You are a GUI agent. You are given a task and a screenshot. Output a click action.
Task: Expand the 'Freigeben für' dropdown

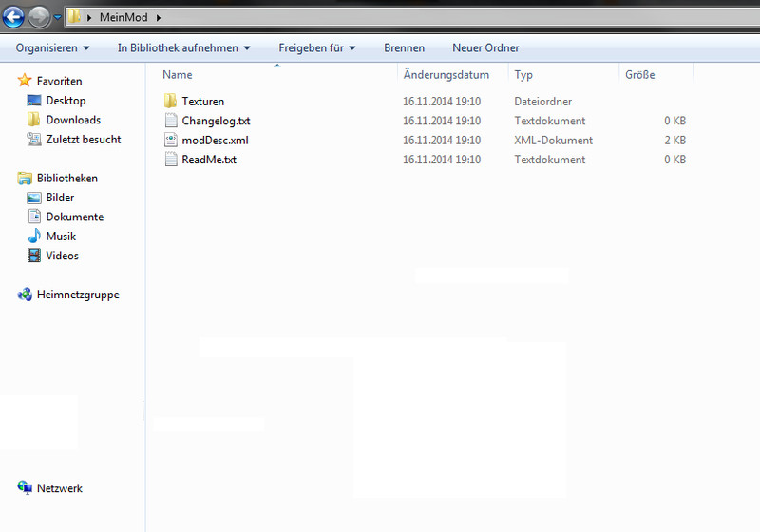tap(316, 47)
